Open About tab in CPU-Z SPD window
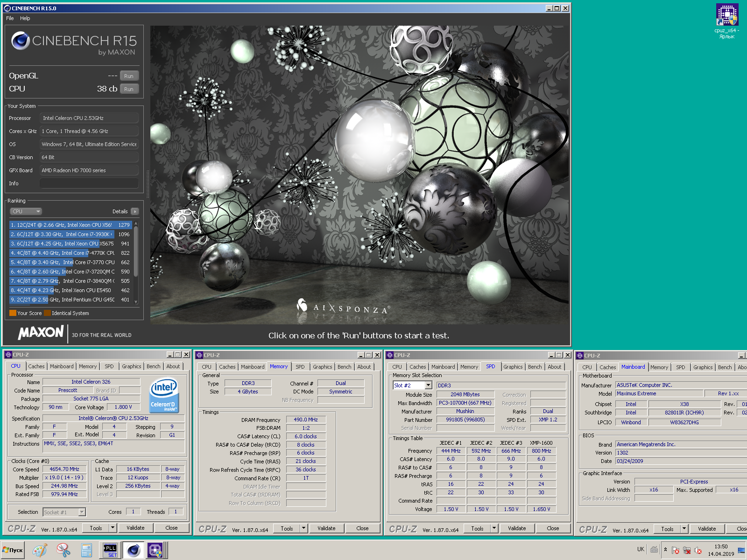Viewport: 747px width, 560px height. (x=555, y=367)
